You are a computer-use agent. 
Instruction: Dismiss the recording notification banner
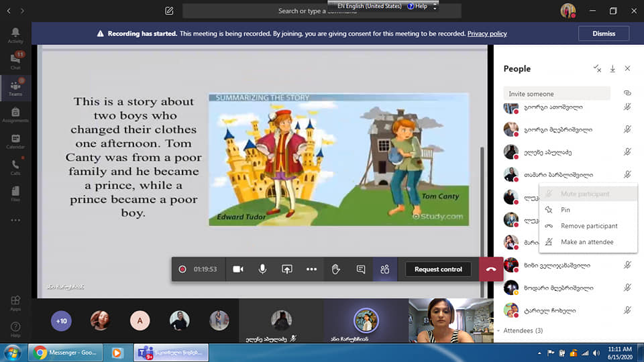(x=604, y=34)
